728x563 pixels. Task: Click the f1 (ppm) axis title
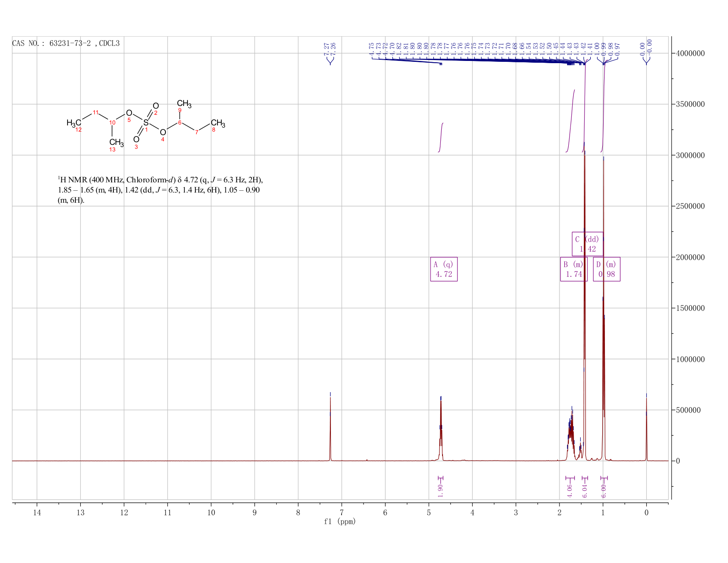coord(340,521)
